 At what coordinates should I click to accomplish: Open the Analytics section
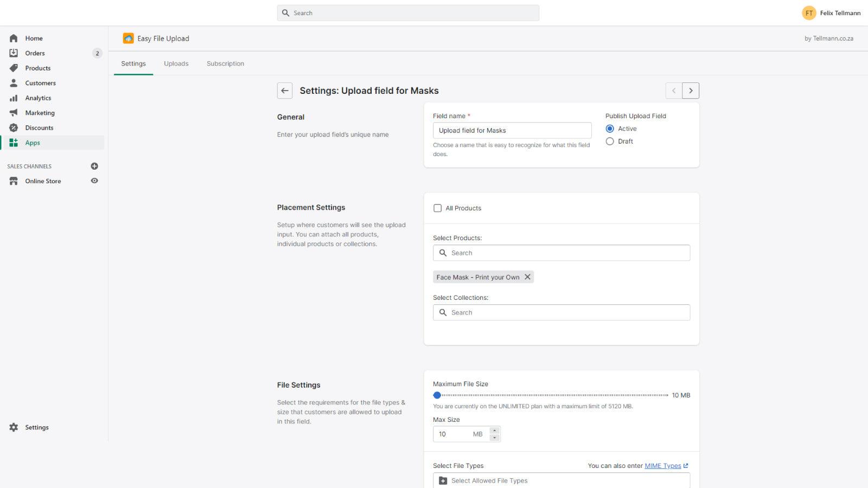coord(14,98)
